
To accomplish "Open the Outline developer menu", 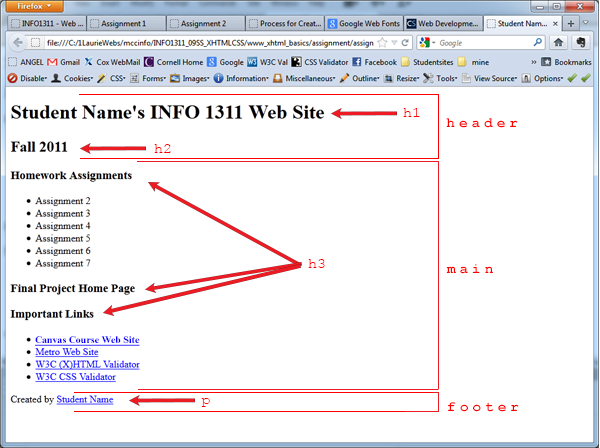I will pyautogui.click(x=360, y=78).
